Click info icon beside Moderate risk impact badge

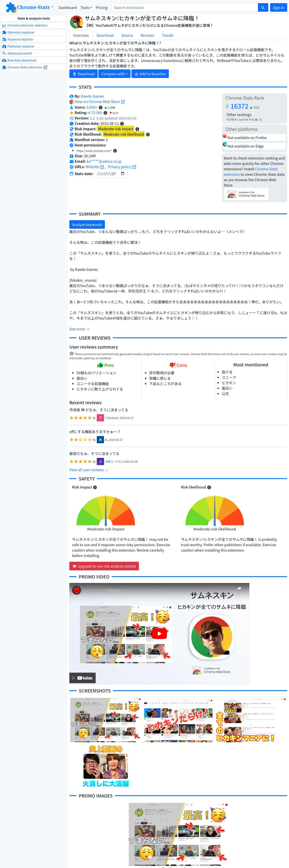coord(137,129)
